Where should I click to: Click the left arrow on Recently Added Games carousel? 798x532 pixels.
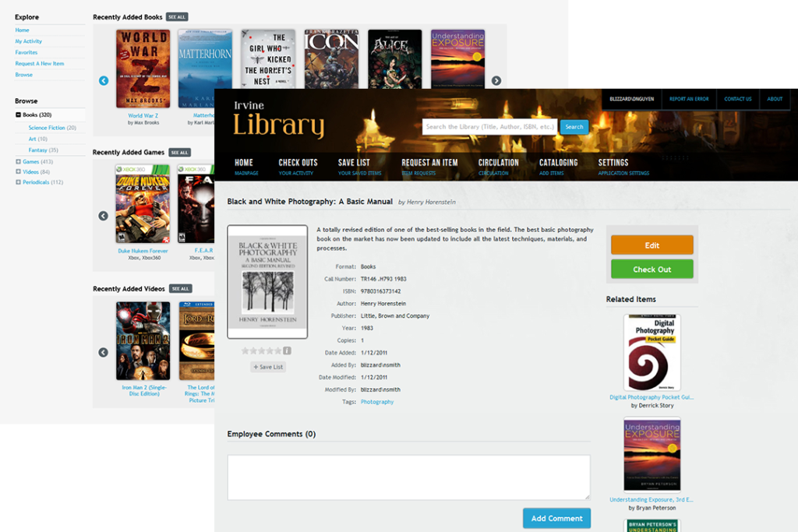[103, 216]
